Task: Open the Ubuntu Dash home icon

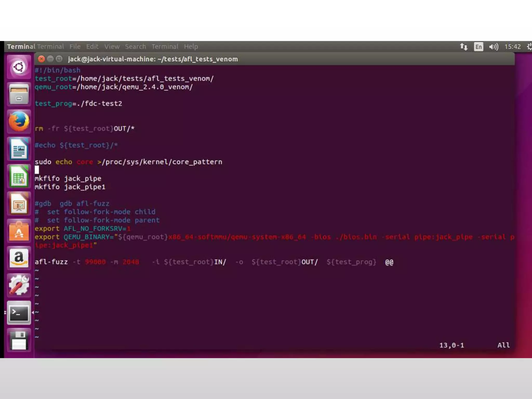Action: point(19,67)
